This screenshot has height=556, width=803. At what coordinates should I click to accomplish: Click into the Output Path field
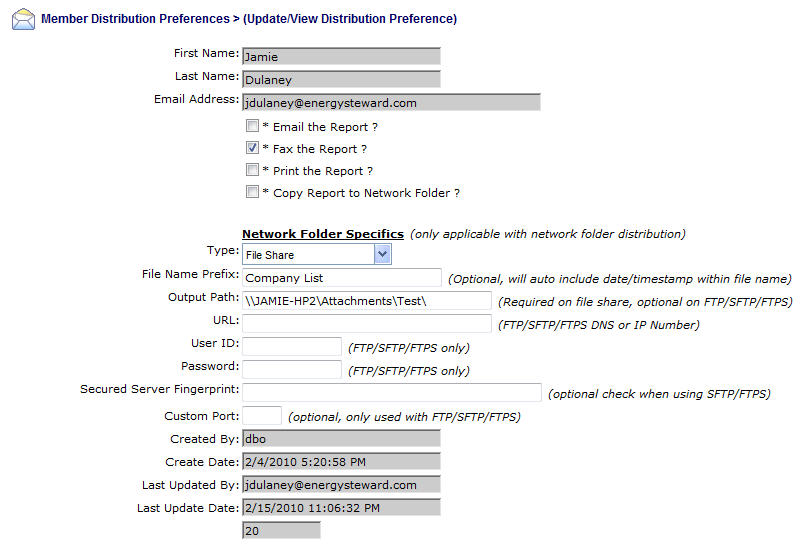[x=366, y=301]
